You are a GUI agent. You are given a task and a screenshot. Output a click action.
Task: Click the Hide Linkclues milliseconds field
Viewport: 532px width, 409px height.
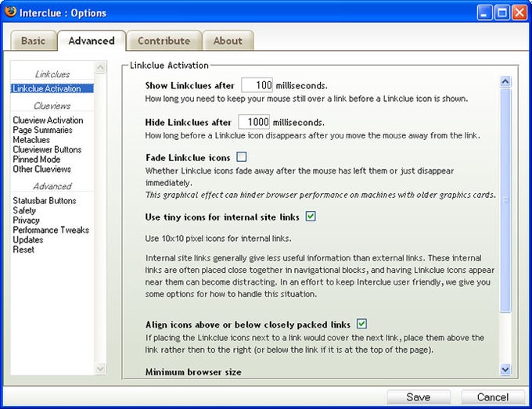[x=254, y=122]
